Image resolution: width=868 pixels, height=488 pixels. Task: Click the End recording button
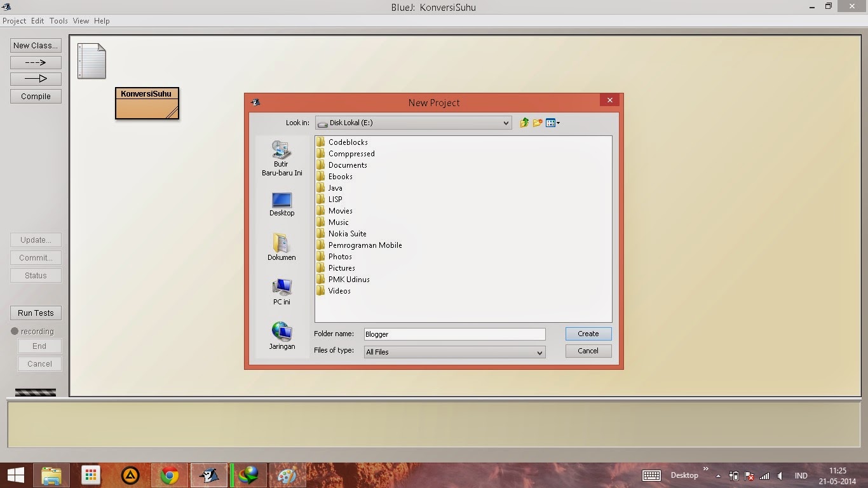pos(39,346)
